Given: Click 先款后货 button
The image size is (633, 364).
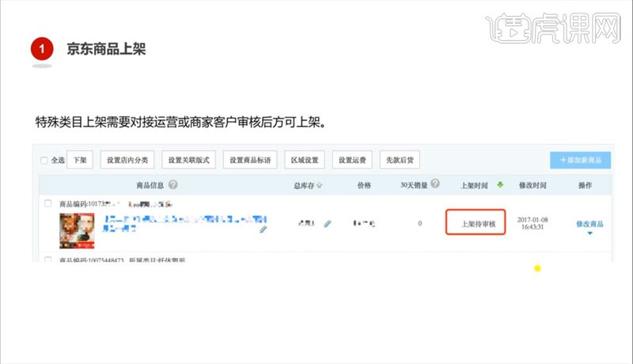Looking at the screenshot, I should coord(400,160).
